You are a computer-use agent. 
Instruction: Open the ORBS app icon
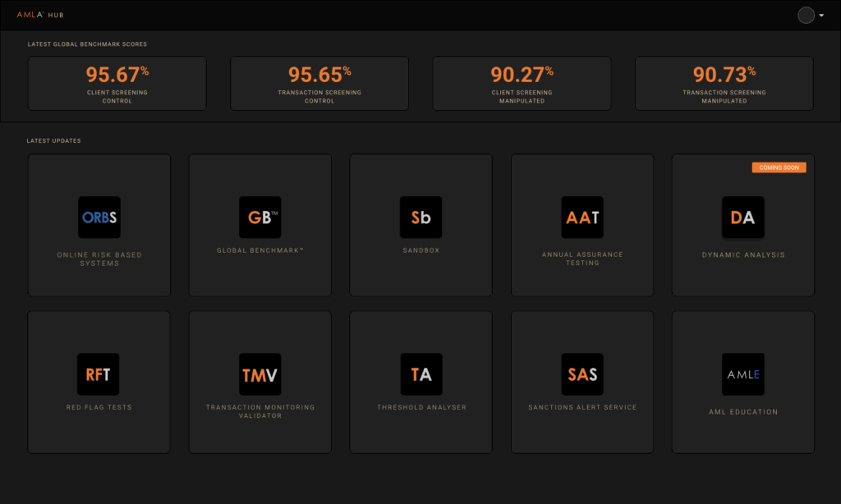[x=99, y=218]
